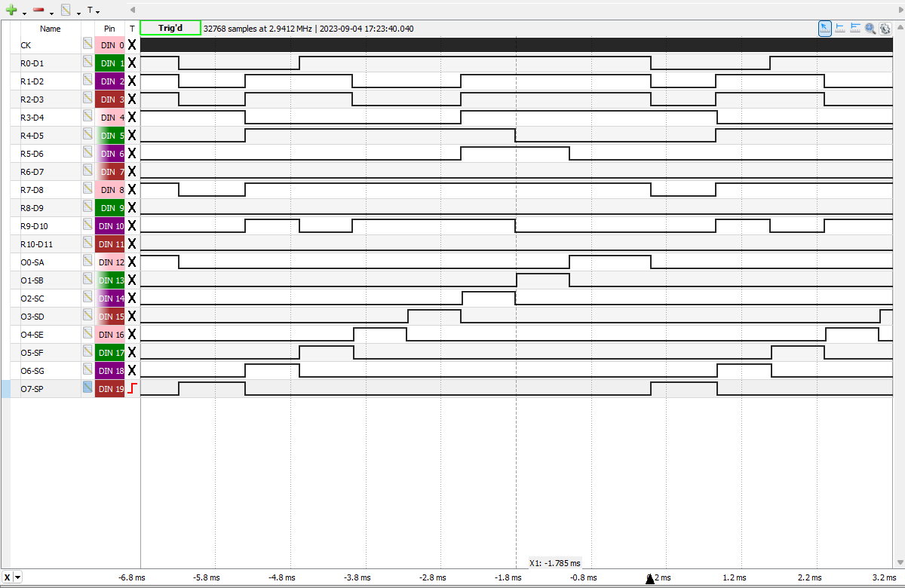Click the magnifier zoom-to-fit icon
Viewport: 905px width, 588px height.
click(x=870, y=29)
